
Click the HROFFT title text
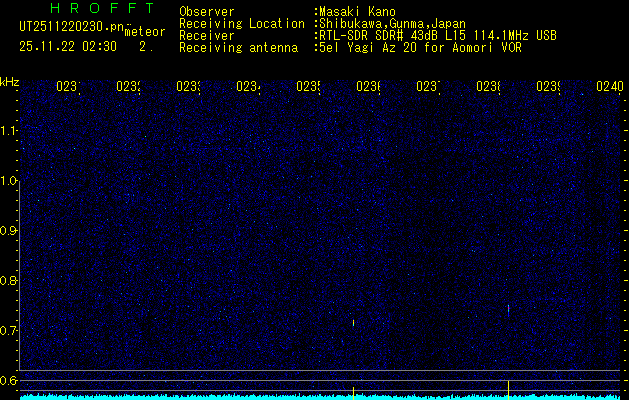click(102, 8)
